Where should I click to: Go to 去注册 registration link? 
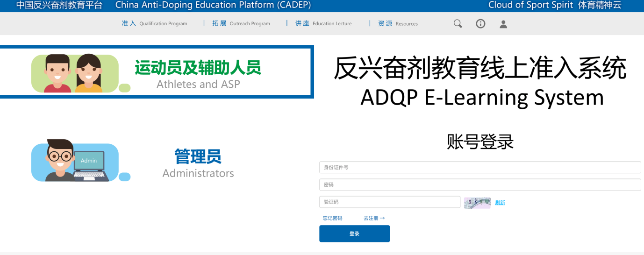(x=374, y=218)
